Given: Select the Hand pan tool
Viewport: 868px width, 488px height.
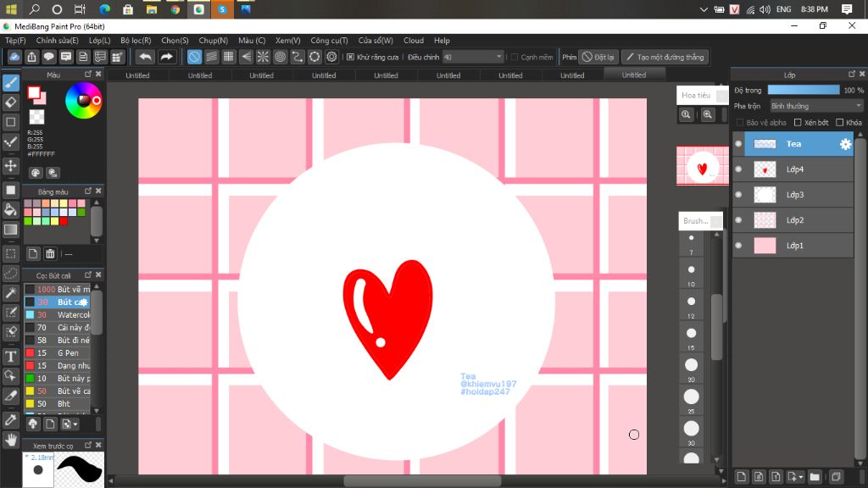Looking at the screenshot, I should point(10,440).
